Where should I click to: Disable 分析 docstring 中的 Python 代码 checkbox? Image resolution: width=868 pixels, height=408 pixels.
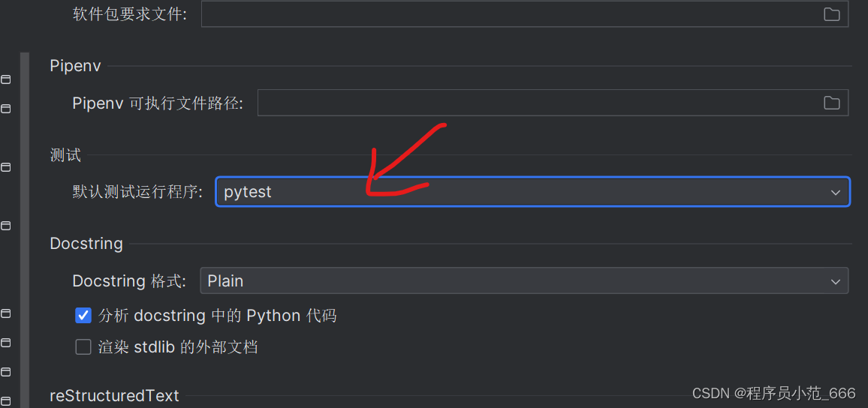pyautogui.click(x=83, y=316)
